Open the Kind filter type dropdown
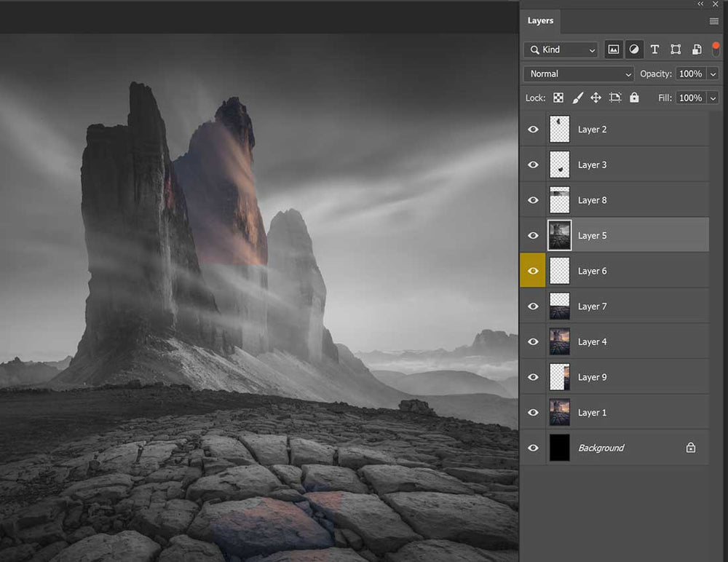 [x=561, y=50]
